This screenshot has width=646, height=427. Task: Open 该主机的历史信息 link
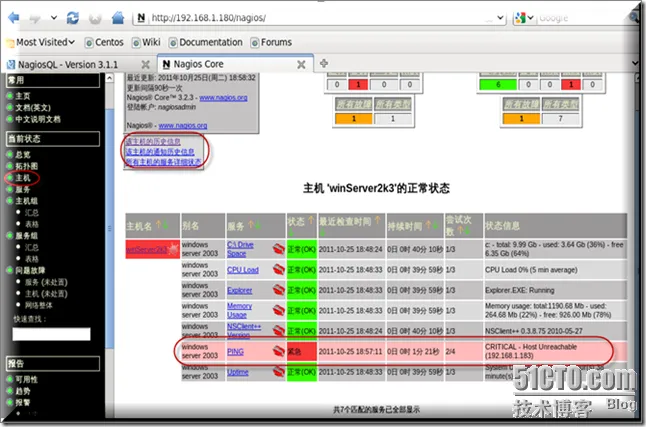click(153, 141)
